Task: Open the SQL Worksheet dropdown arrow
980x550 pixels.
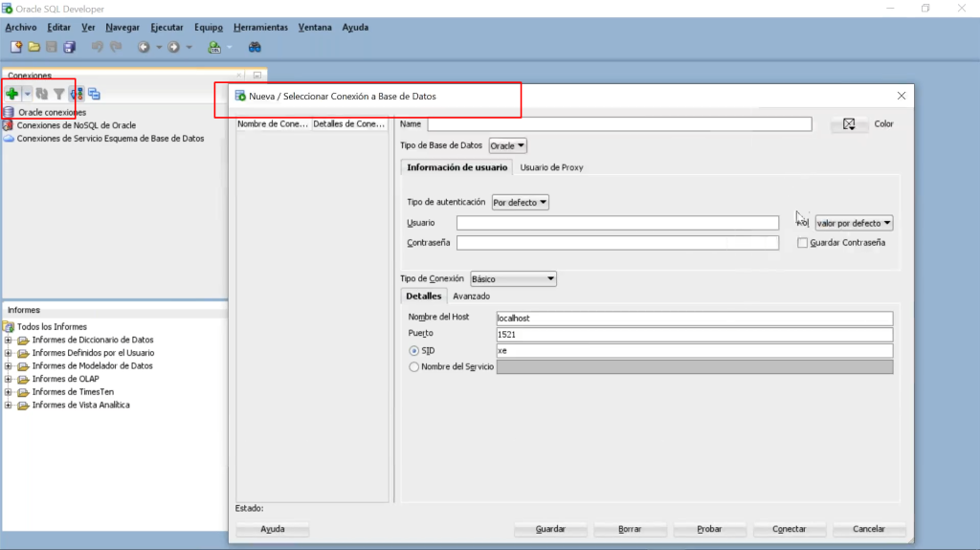Action: coord(230,47)
